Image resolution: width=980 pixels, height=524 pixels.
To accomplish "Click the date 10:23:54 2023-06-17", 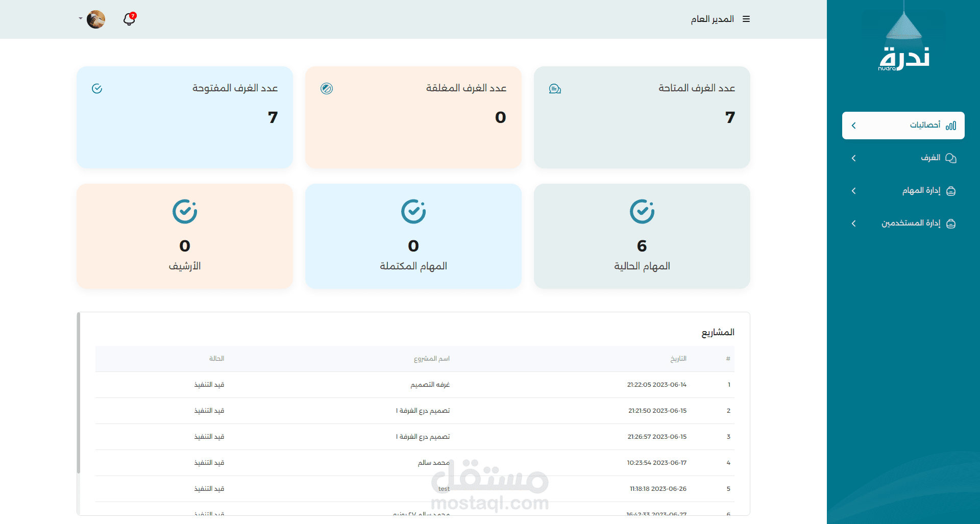I will (x=657, y=463).
